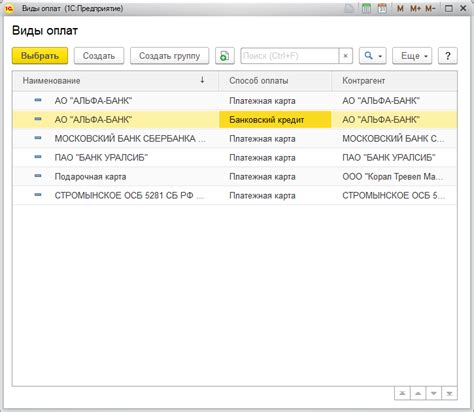474x412 pixels.
Task: Jump to last list item button
Action: 449,393
